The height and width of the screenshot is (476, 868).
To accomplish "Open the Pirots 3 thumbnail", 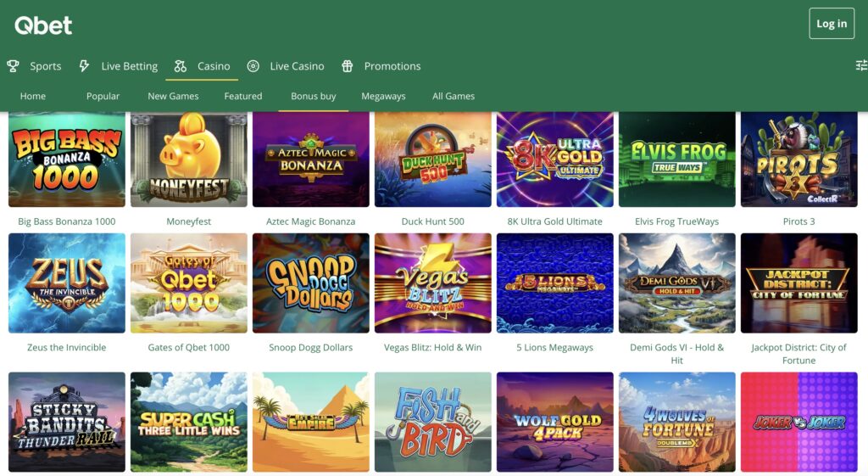I will (x=798, y=159).
